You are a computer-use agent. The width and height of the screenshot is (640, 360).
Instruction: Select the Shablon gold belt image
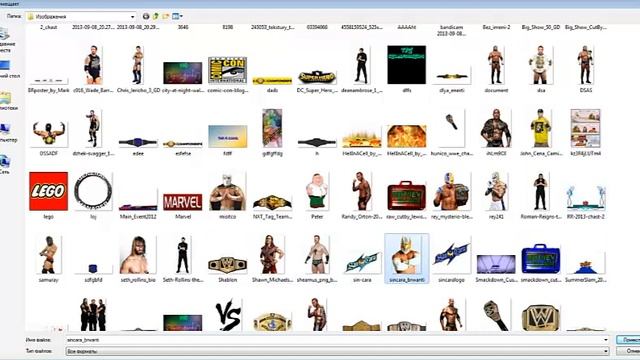[227, 265]
